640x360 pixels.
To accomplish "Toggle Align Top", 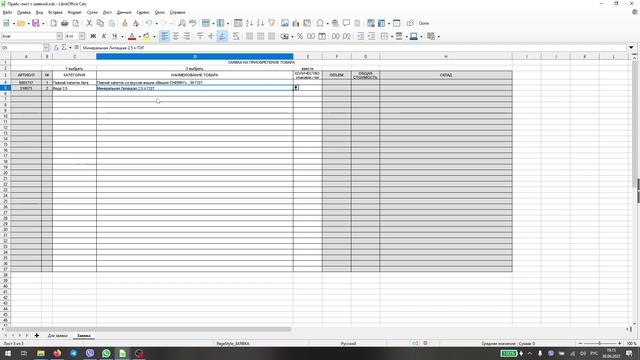I will click(x=200, y=36).
